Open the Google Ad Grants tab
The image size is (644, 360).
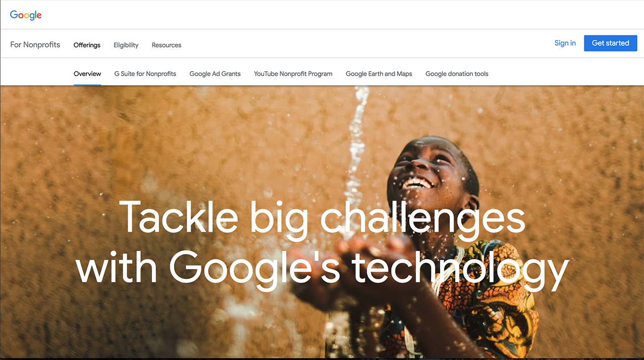coord(215,74)
